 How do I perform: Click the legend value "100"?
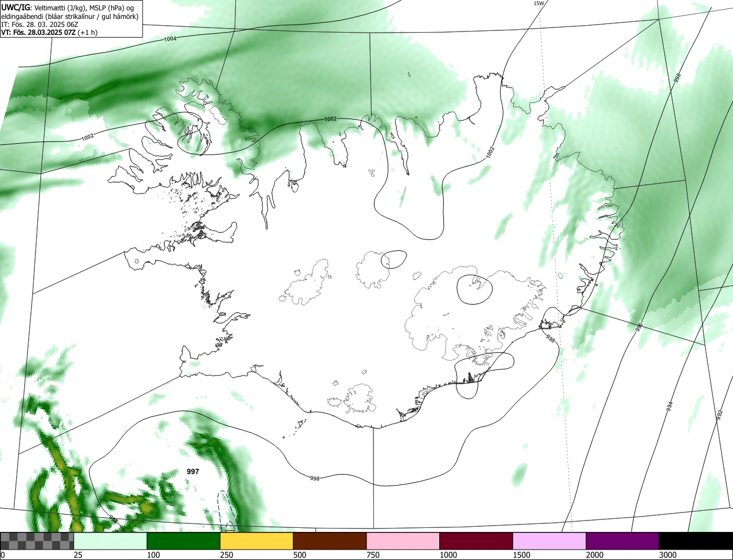[153, 555]
